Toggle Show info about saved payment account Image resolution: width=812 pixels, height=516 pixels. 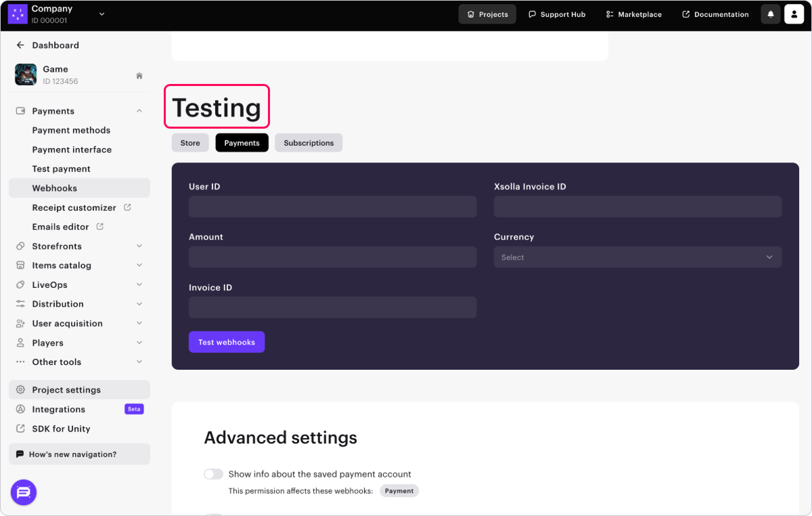tap(214, 474)
